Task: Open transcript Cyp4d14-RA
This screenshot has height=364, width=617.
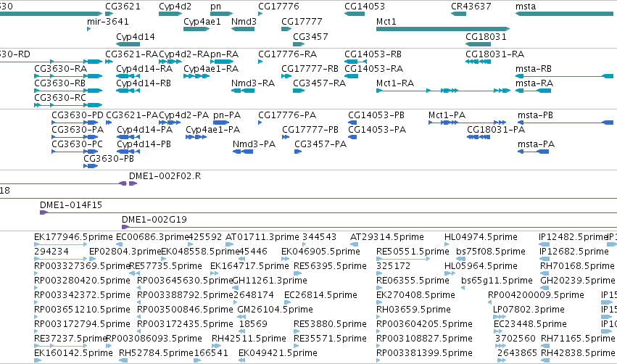Action: tap(144, 69)
